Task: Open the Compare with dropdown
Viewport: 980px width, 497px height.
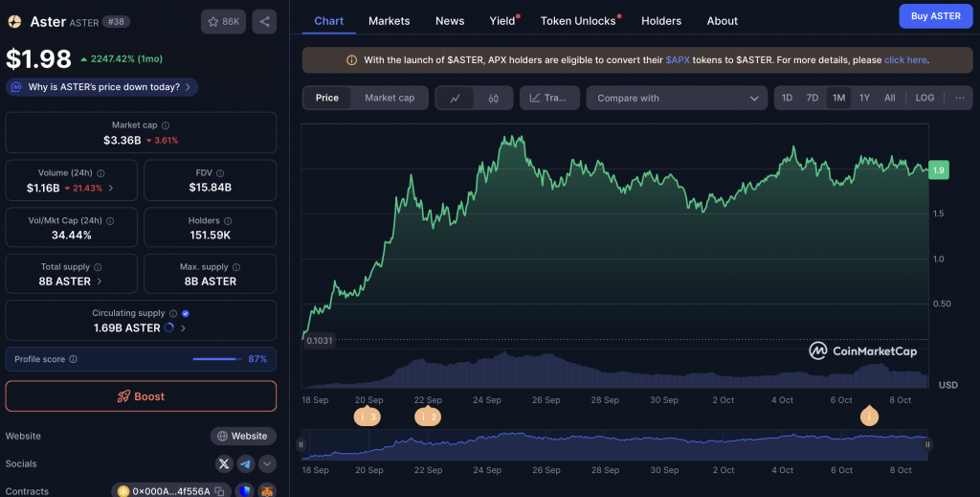Action: 678,98
